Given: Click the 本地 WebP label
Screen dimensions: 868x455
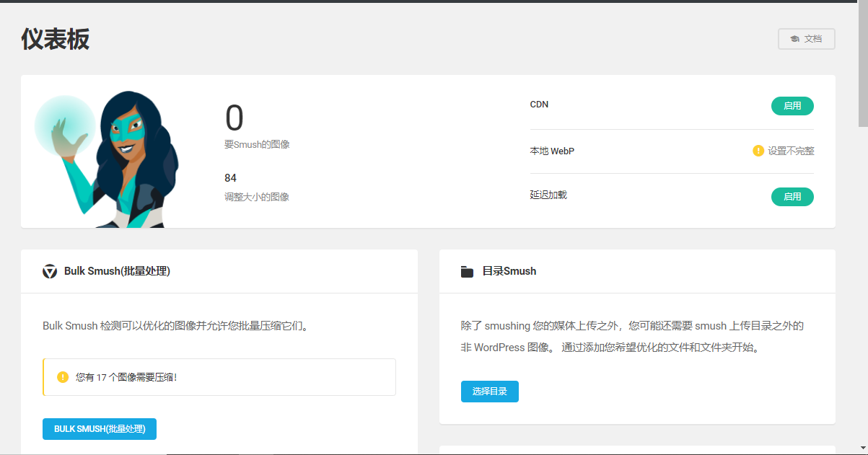Looking at the screenshot, I should [552, 151].
